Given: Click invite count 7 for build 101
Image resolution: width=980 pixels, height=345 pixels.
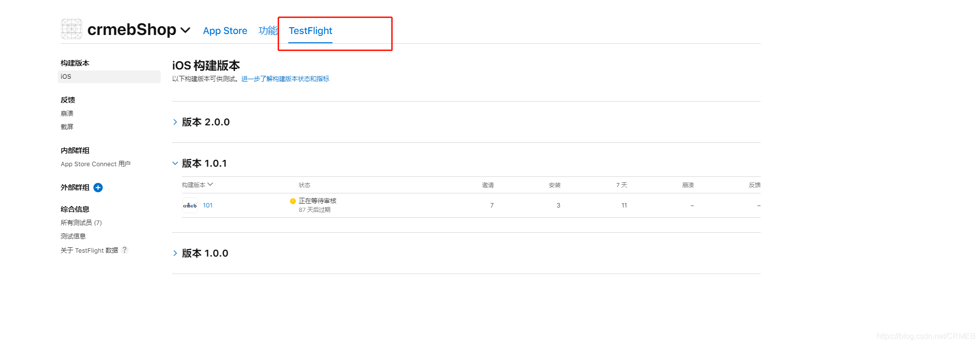Looking at the screenshot, I should (492, 206).
